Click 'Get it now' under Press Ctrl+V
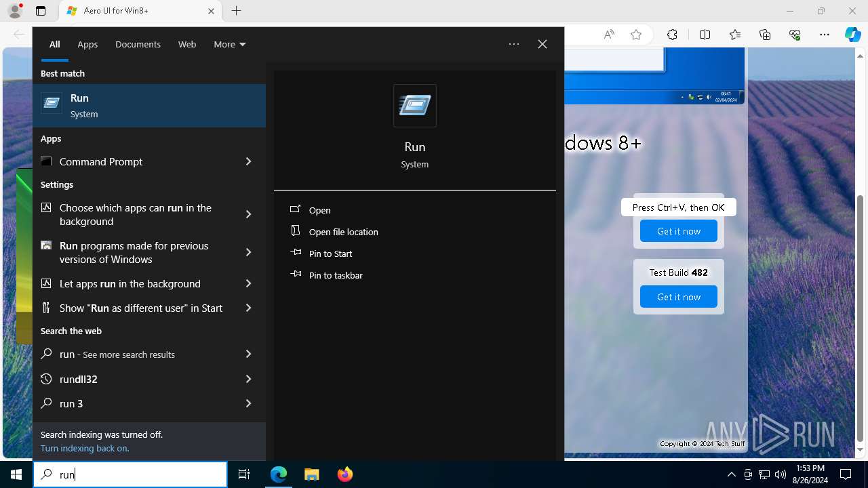The width and height of the screenshot is (868, 488). [x=679, y=231]
